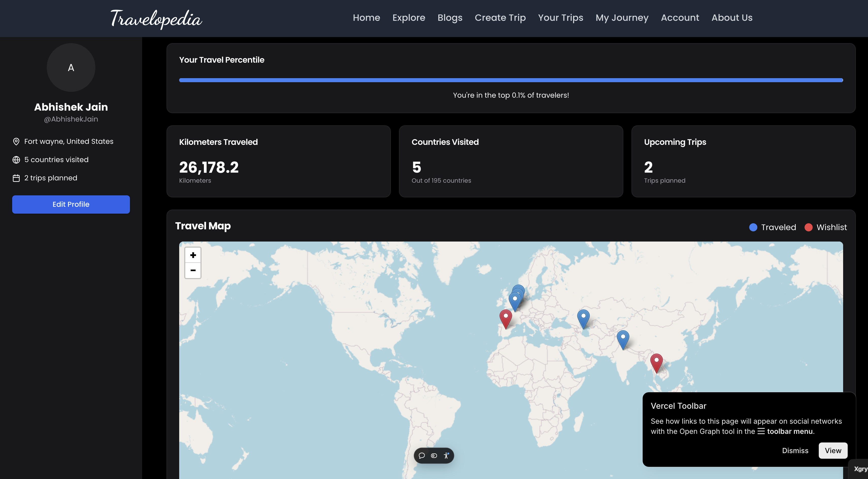Screen dimensions: 868x479
Task: Select the red wishlist marker over Thailand
Action: pyautogui.click(x=656, y=363)
